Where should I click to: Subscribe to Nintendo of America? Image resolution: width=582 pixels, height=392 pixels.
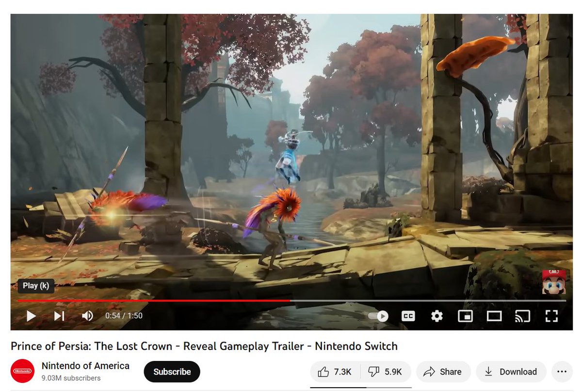(172, 372)
